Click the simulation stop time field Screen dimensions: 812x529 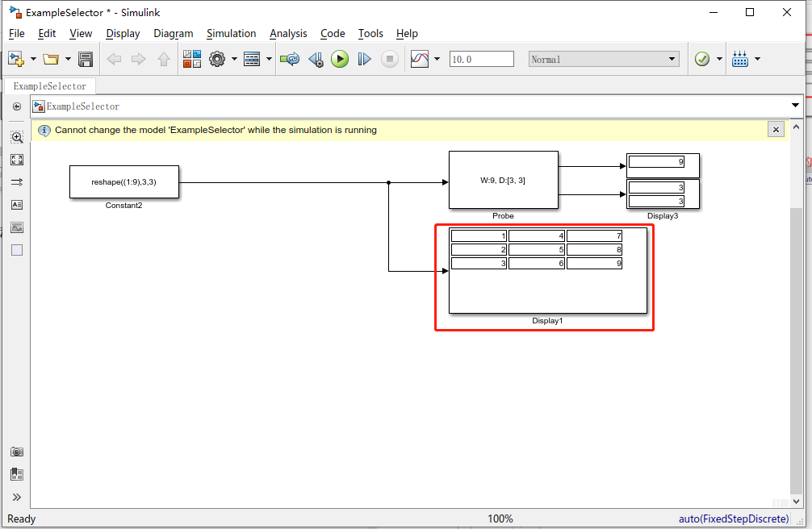[482, 59]
